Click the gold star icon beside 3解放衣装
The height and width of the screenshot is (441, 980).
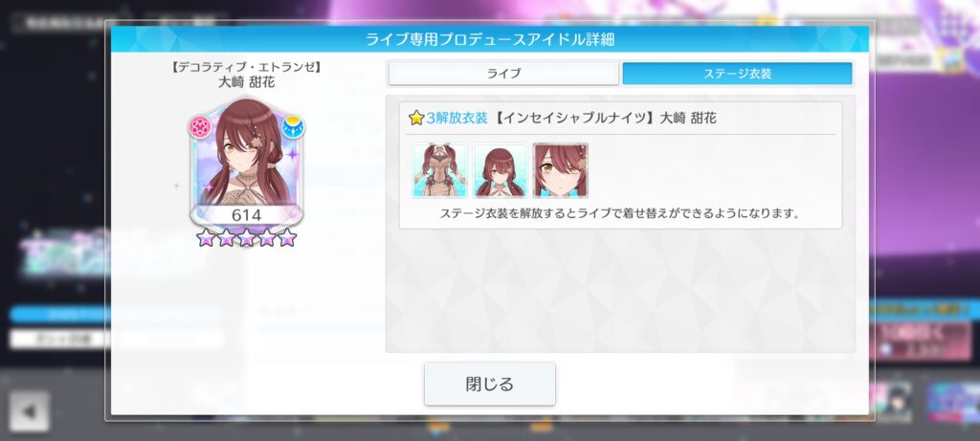click(x=416, y=118)
